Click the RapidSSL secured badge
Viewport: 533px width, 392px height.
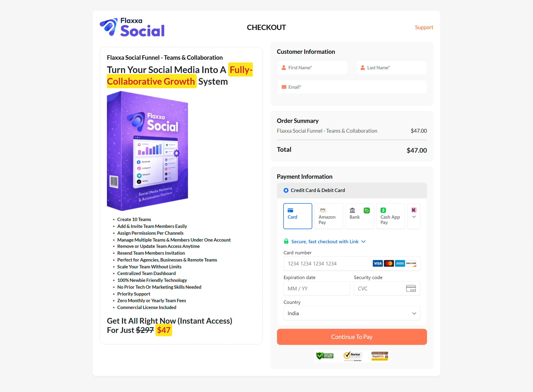(x=380, y=356)
